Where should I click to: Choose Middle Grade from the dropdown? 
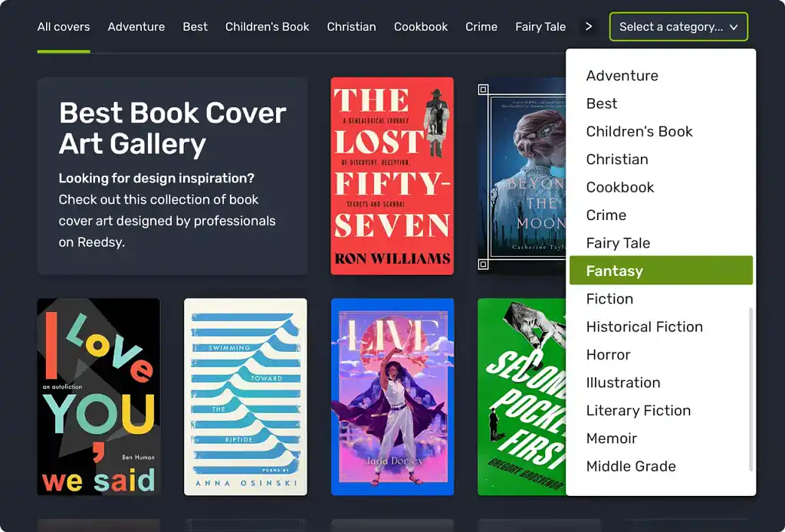coord(631,466)
